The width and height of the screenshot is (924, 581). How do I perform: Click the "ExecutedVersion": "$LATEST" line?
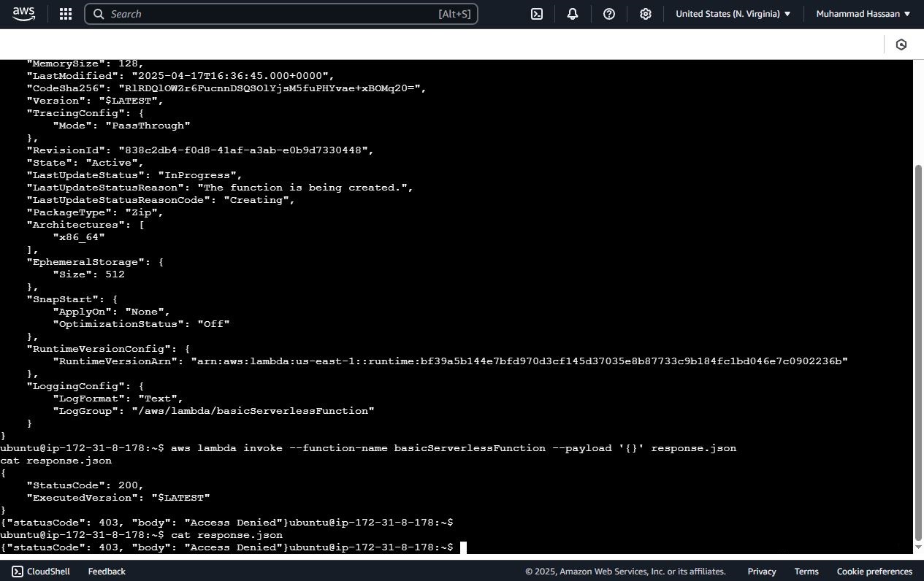(118, 498)
